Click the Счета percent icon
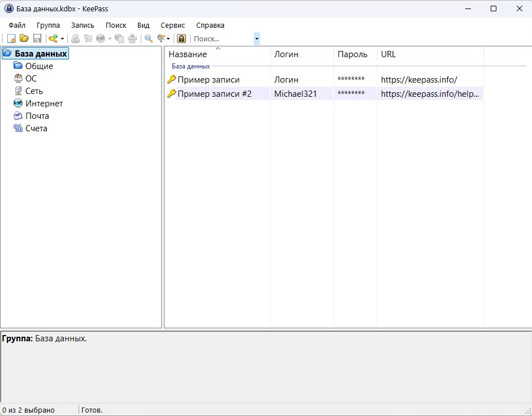Viewport: 532px width, 416px height. 18,128
